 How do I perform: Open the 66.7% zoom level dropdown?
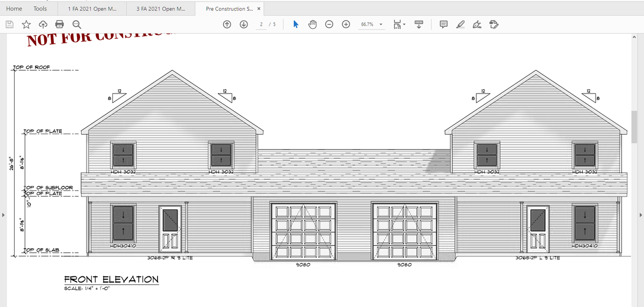371,24
